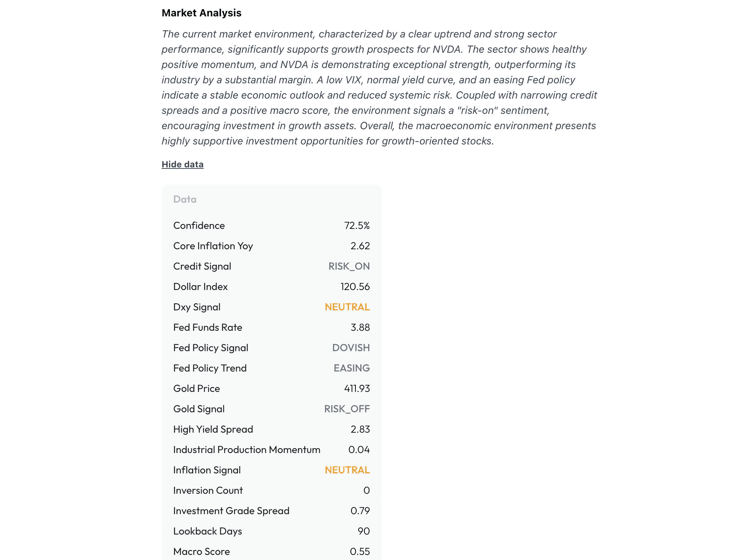The height and width of the screenshot is (560, 751).
Task: Select the Fed Funds Rate row
Action: (x=207, y=327)
